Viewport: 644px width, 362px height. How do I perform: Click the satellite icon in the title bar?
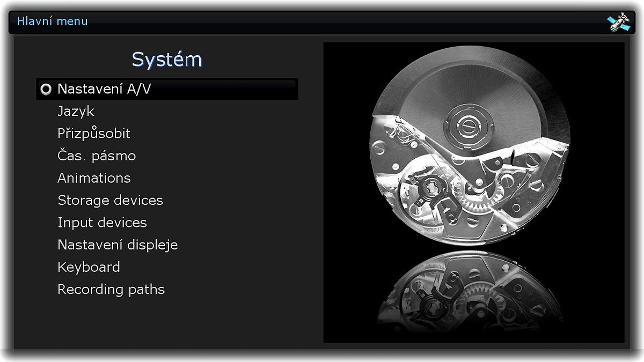tap(618, 22)
